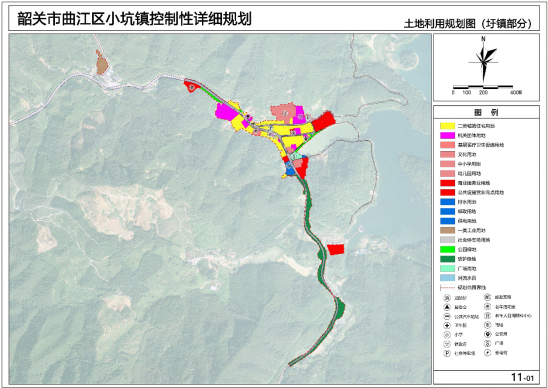This screenshot has width=548, height=388.
Task: Click the 公园绿地 legend label
Action: (x=467, y=250)
